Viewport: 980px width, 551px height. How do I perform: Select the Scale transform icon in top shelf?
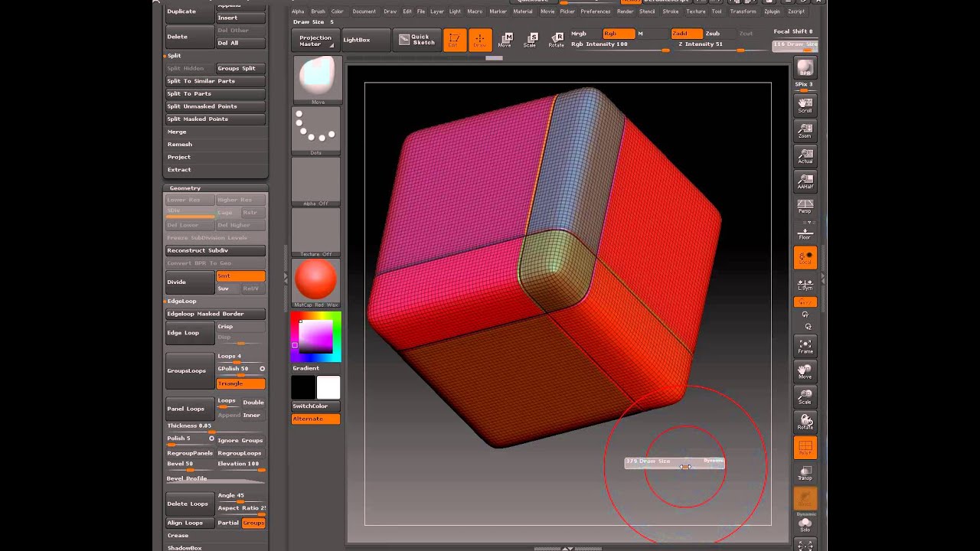(x=531, y=40)
